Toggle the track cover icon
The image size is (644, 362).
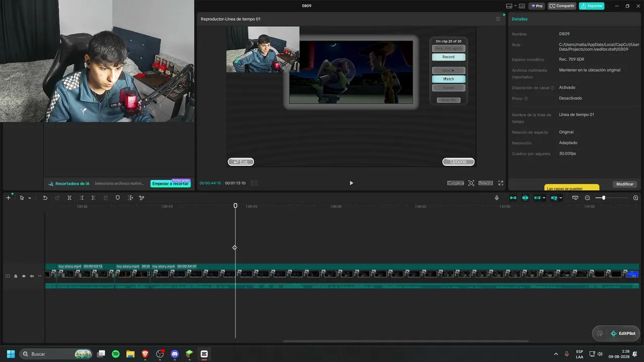[8, 276]
